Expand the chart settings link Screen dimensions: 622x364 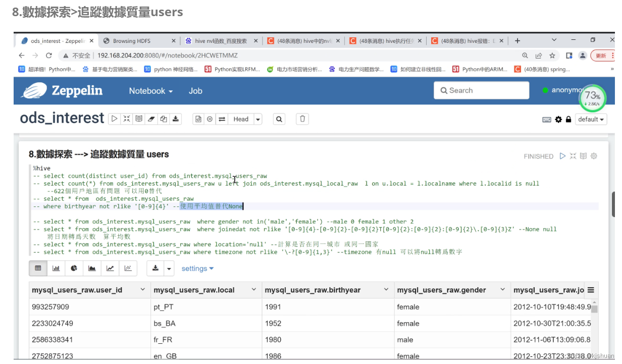click(x=197, y=269)
